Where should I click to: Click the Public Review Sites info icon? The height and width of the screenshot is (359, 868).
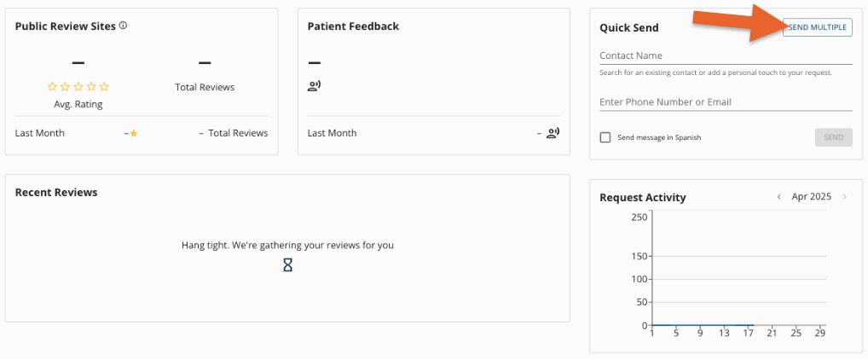click(124, 26)
